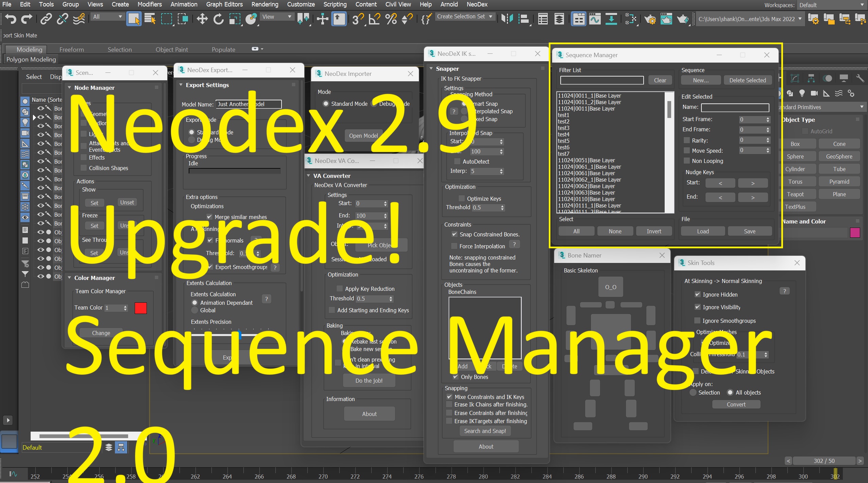The image size is (868, 483).
Task: Click Bind to Space Warp icon
Action: [79, 19]
